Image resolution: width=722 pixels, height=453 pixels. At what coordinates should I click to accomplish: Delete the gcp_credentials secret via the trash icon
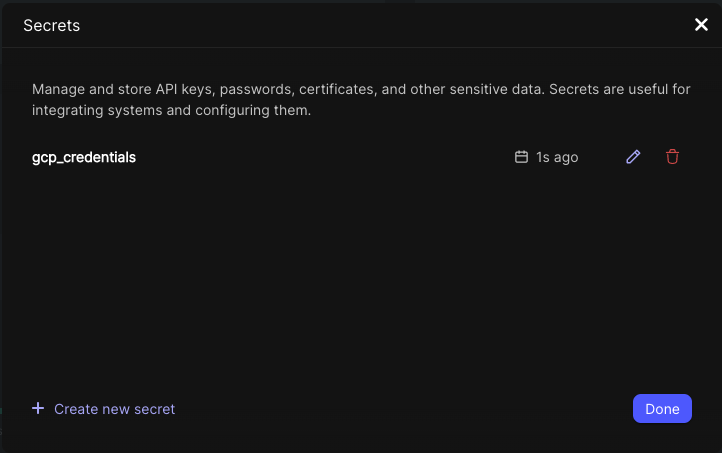click(x=672, y=157)
